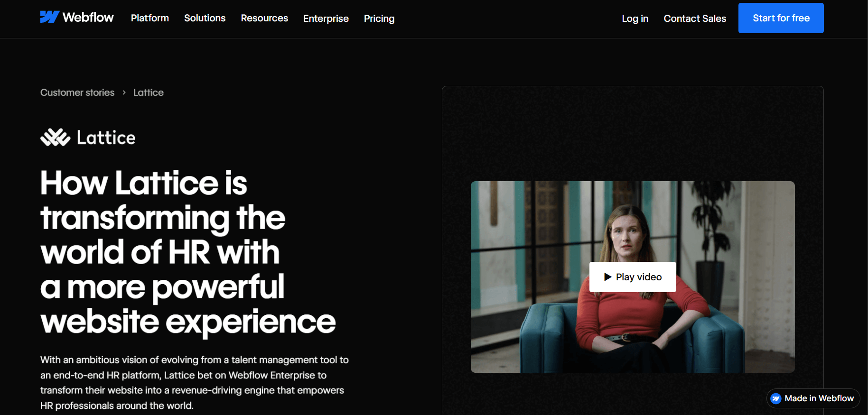Open the Resources navigation dropdown
The height and width of the screenshot is (415, 868).
(264, 18)
